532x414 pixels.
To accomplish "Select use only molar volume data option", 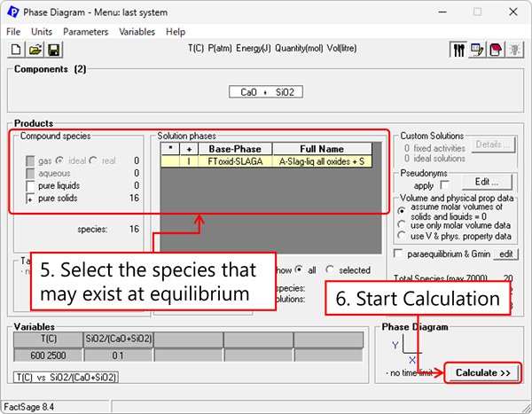I will coord(402,224).
